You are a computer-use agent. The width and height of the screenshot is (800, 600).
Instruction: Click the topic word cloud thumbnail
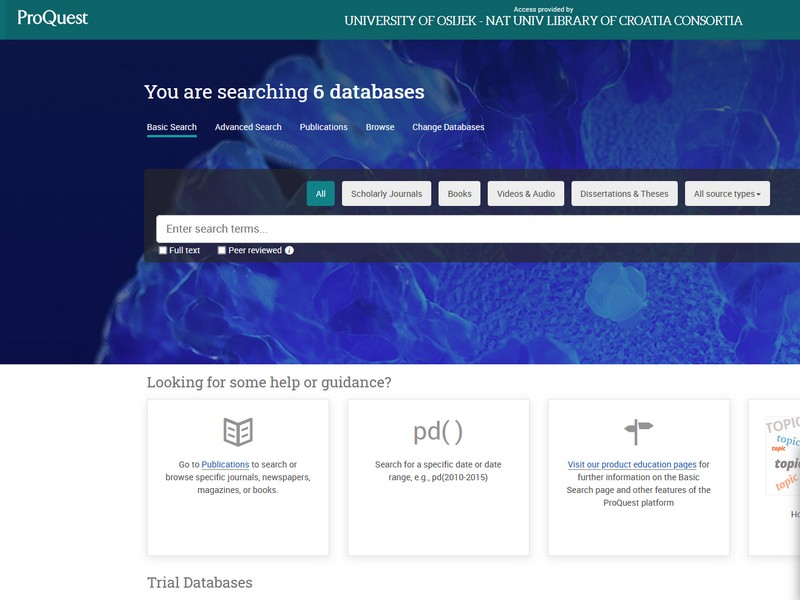[x=783, y=456]
